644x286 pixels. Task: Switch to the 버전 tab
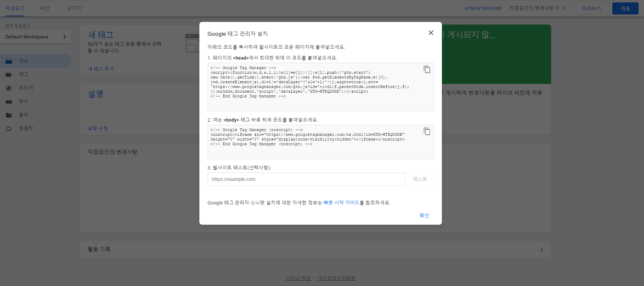[45, 8]
